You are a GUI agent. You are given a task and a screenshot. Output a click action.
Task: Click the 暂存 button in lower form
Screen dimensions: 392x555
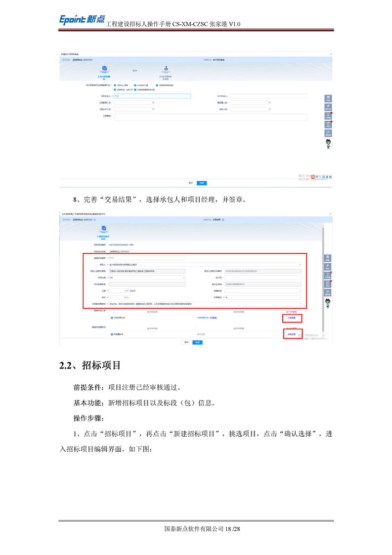click(186, 342)
